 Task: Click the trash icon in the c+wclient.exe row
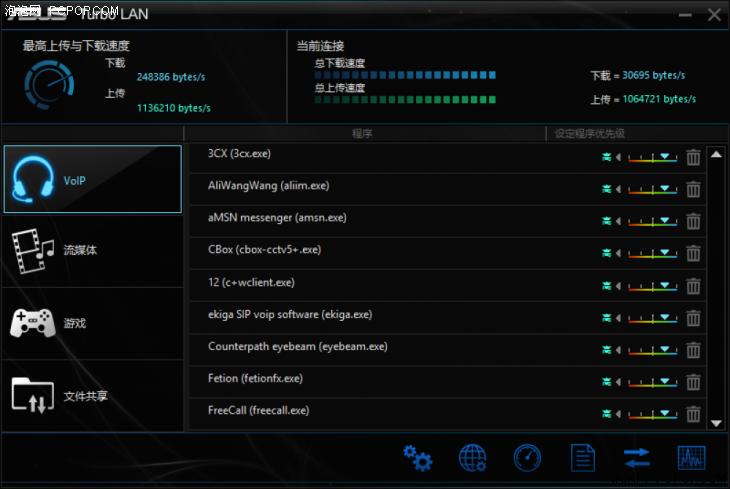(x=693, y=286)
